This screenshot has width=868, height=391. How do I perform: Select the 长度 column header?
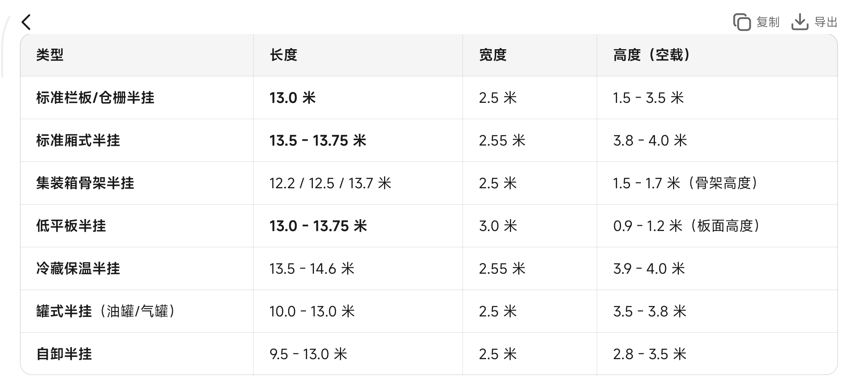coord(284,55)
